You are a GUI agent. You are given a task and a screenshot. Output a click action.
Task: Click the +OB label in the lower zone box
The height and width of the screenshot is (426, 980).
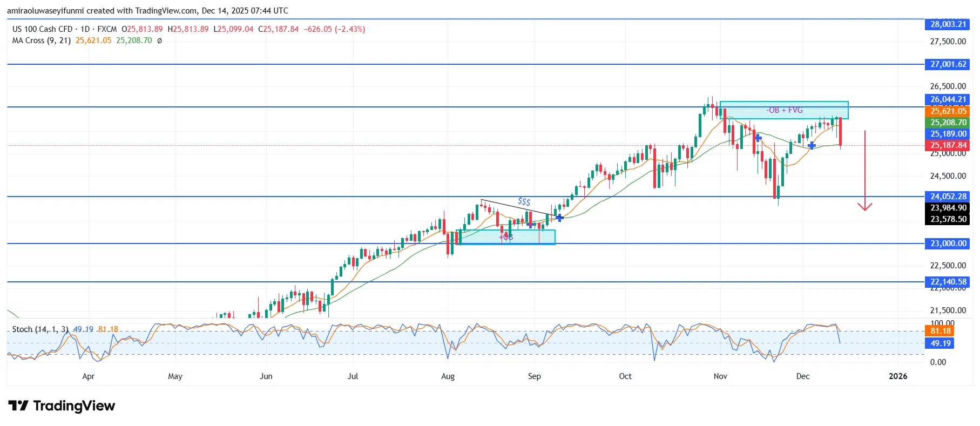506,237
